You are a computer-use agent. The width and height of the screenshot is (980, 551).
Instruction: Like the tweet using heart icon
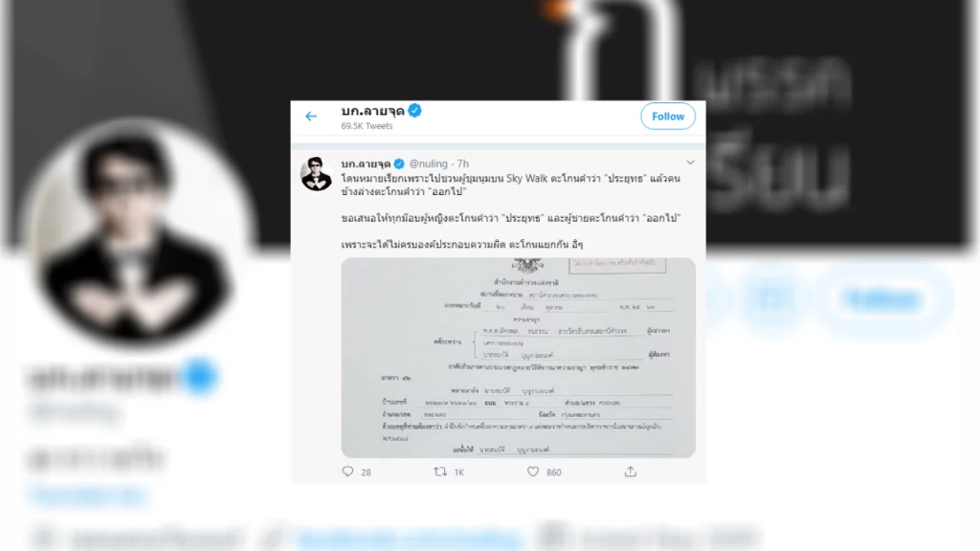(532, 472)
